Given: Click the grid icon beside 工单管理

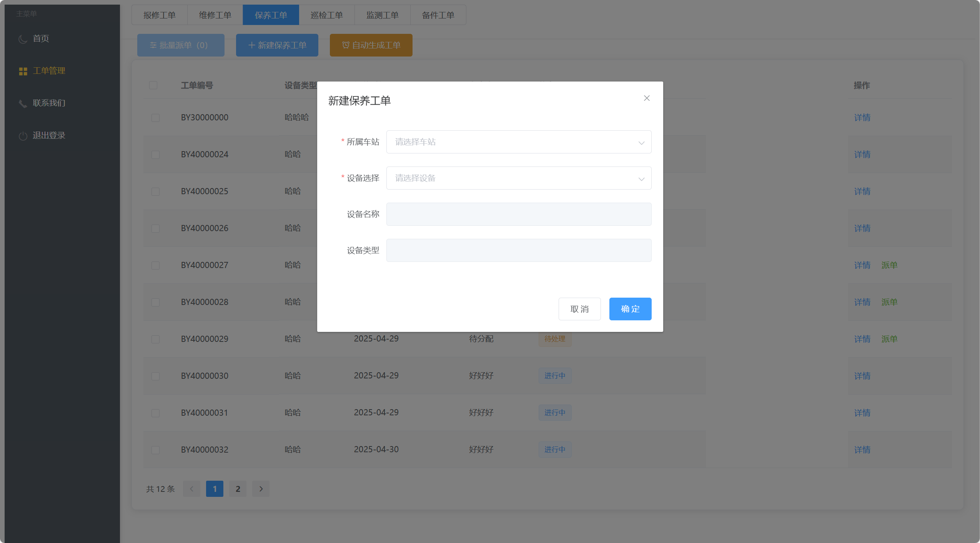Looking at the screenshot, I should [x=23, y=71].
